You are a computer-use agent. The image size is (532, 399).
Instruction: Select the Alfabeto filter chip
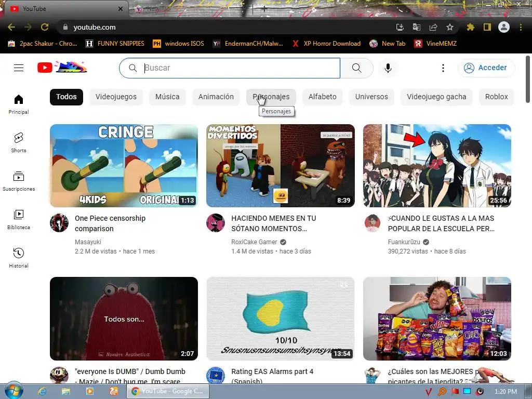click(x=322, y=97)
